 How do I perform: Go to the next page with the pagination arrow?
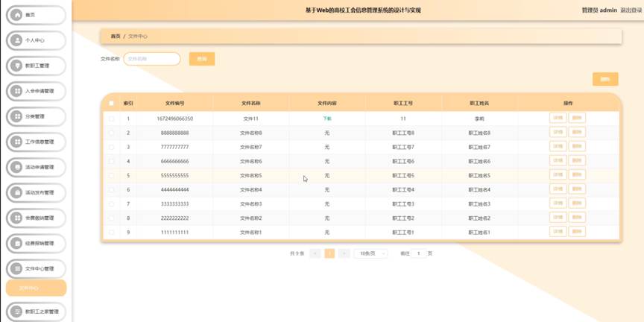[344, 253]
